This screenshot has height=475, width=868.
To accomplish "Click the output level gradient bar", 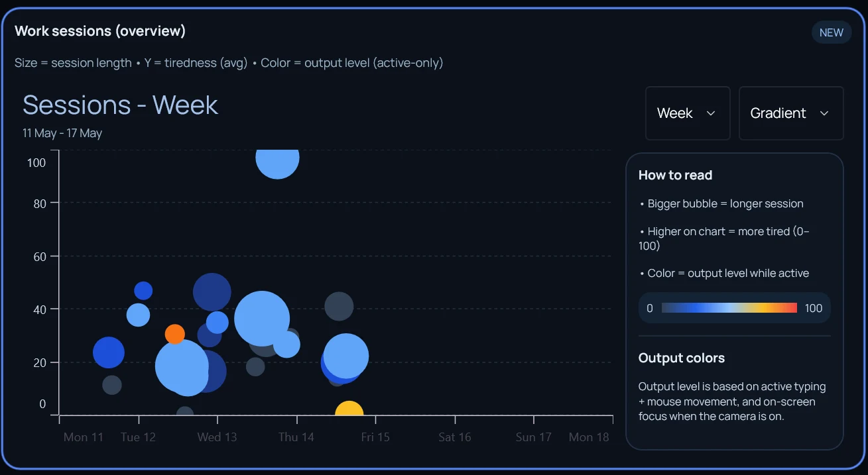I will coord(729,308).
